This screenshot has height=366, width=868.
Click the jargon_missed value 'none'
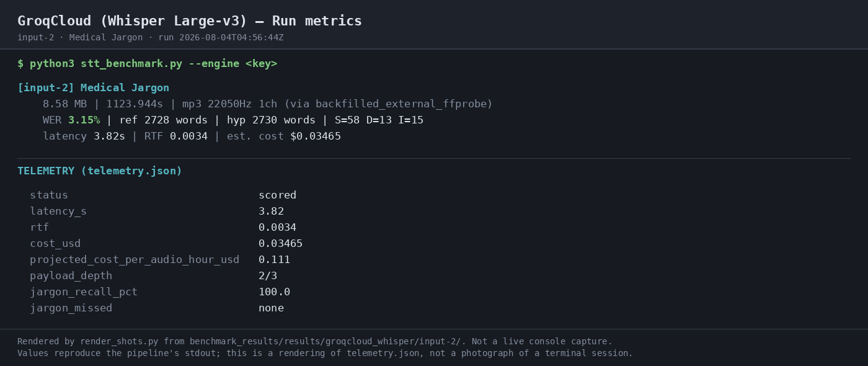point(271,308)
